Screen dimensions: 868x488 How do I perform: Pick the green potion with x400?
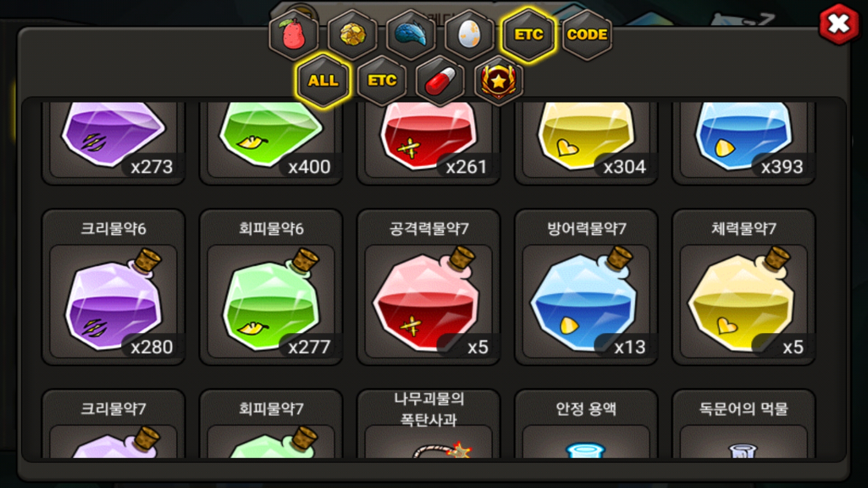tap(271, 142)
